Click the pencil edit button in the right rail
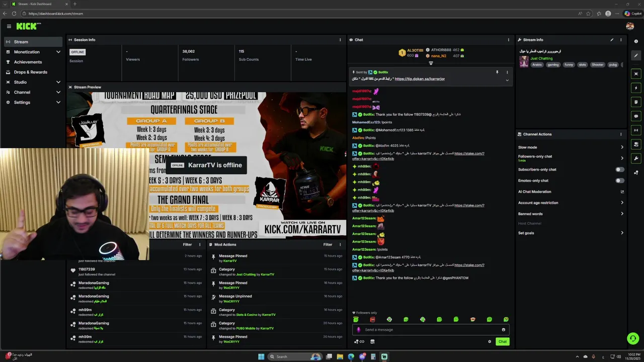Image resolution: width=644 pixels, height=362 pixels. (x=636, y=56)
